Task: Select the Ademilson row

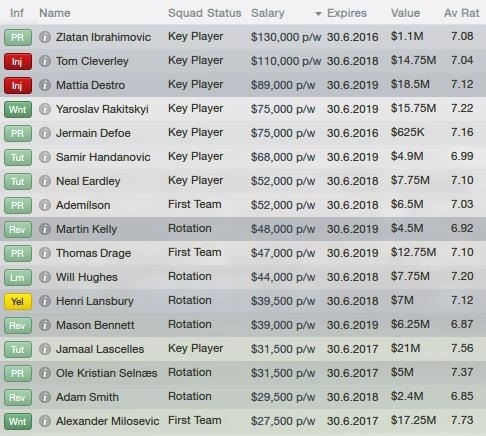Action: tap(243, 205)
